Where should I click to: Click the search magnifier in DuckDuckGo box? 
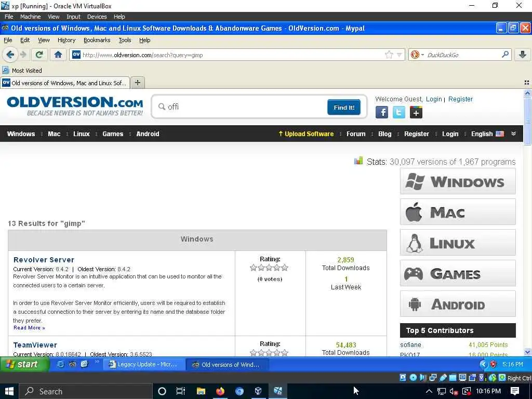[x=505, y=54]
